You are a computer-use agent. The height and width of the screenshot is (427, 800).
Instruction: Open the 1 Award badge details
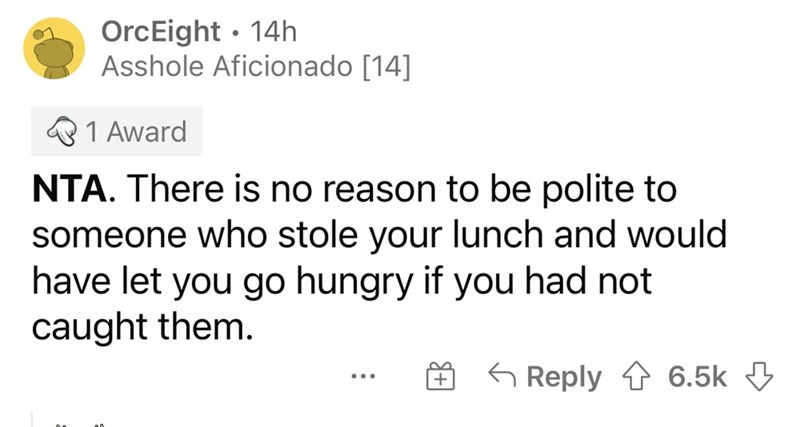point(117,131)
